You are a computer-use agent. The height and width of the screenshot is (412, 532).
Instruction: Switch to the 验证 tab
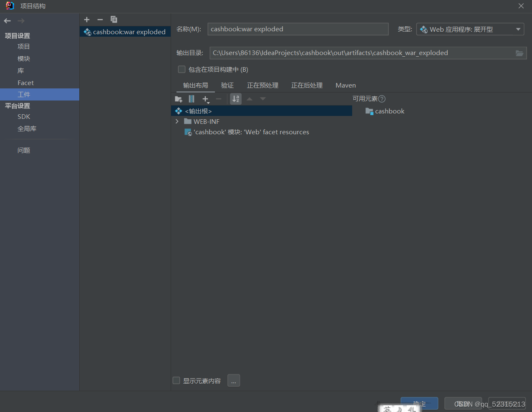[227, 85]
